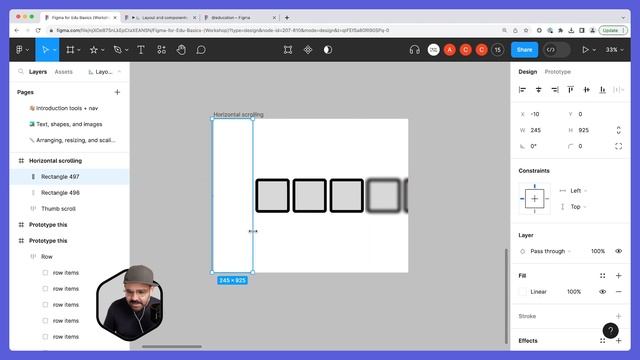Click the contrast mask icon

[x=328, y=50]
